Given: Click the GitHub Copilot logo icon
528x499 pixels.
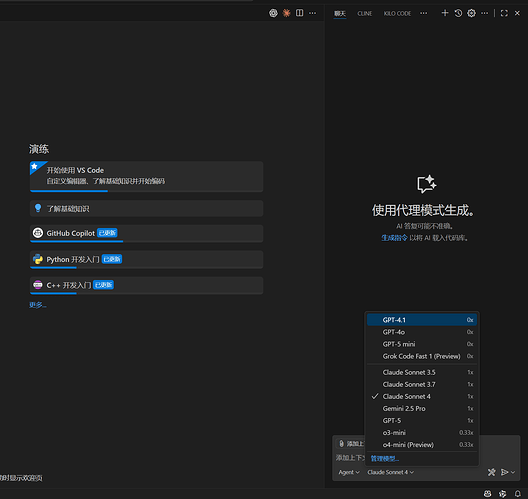Looking at the screenshot, I should pos(38,233).
